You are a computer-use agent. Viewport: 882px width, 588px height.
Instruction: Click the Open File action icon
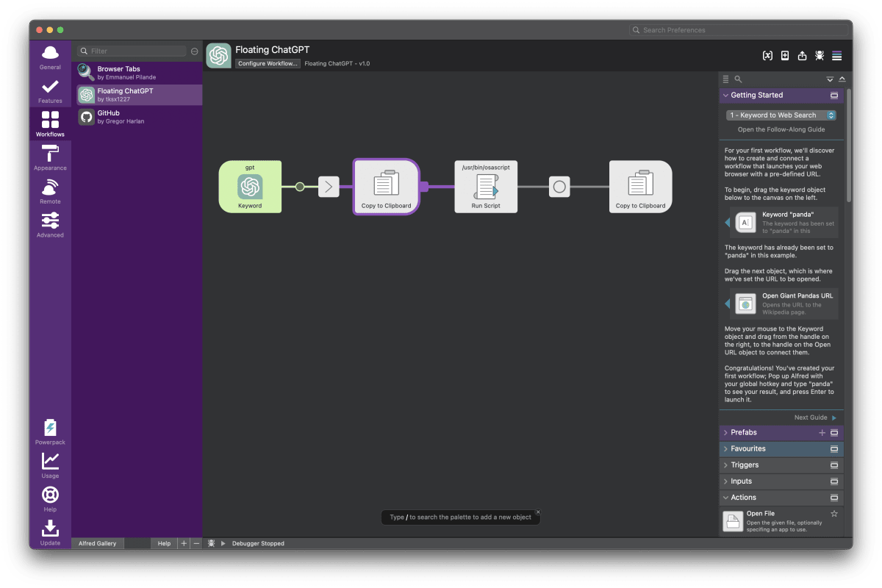pos(733,522)
